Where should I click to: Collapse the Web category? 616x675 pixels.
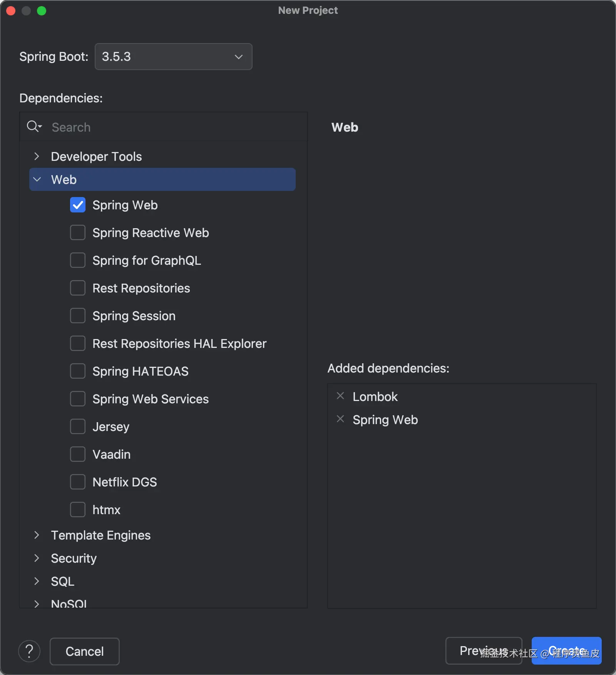coord(37,180)
